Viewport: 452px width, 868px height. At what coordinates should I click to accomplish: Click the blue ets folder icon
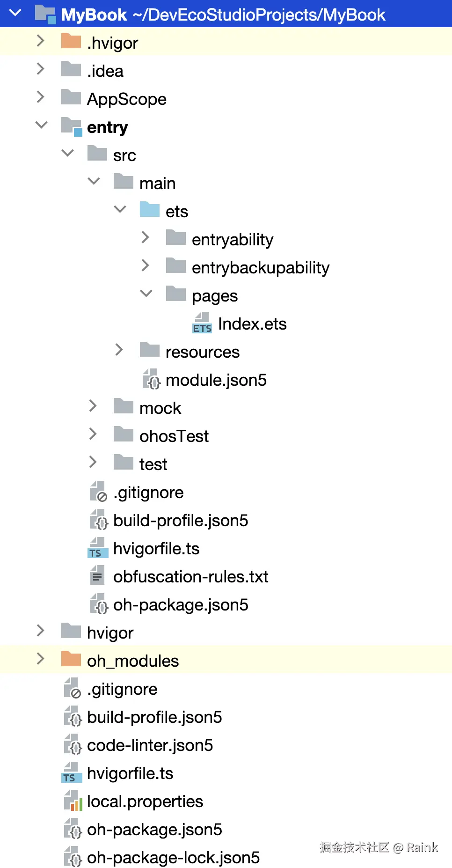(150, 210)
